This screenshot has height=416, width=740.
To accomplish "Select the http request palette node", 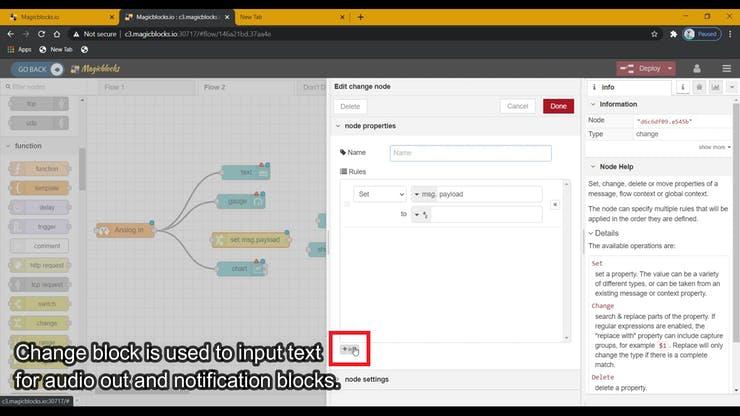I will [x=40, y=265].
